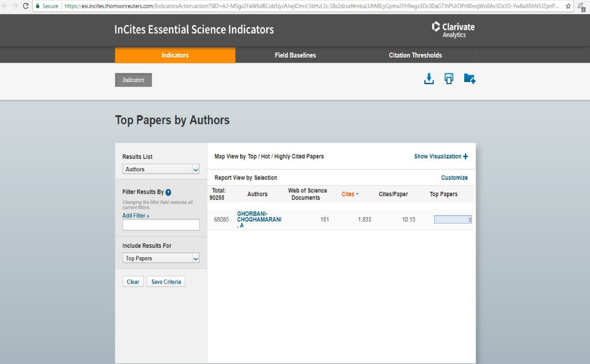Click the Cites/Paper column header
Image resolution: width=590 pixels, height=364 pixels.
[393, 194]
